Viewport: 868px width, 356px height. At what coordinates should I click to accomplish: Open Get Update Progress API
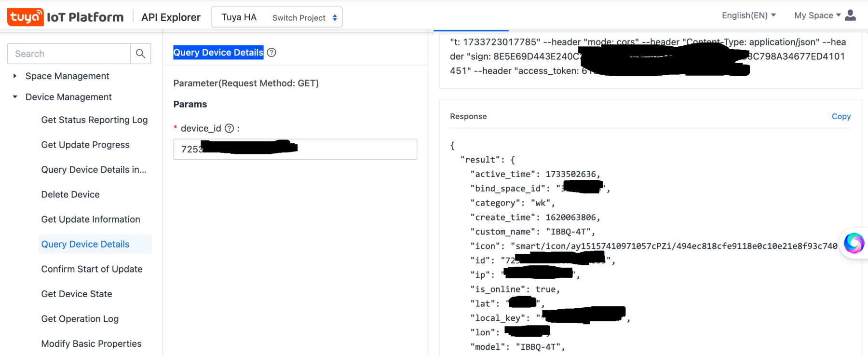coord(85,145)
